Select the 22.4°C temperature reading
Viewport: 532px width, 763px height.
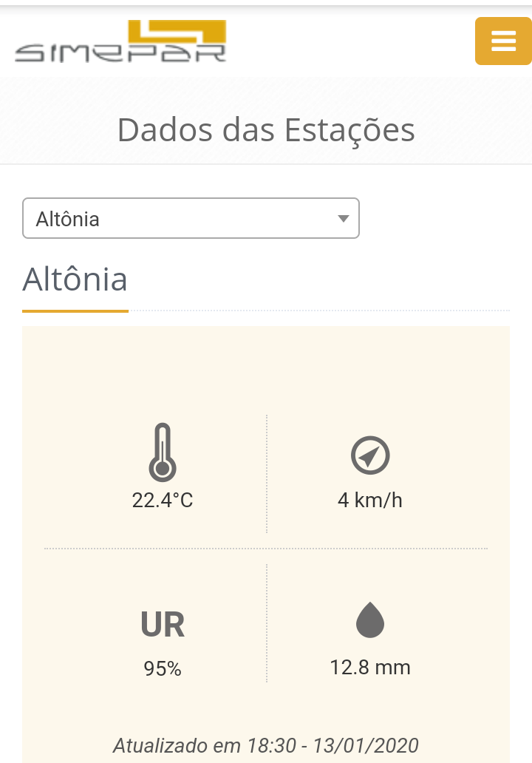tap(163, 501)
